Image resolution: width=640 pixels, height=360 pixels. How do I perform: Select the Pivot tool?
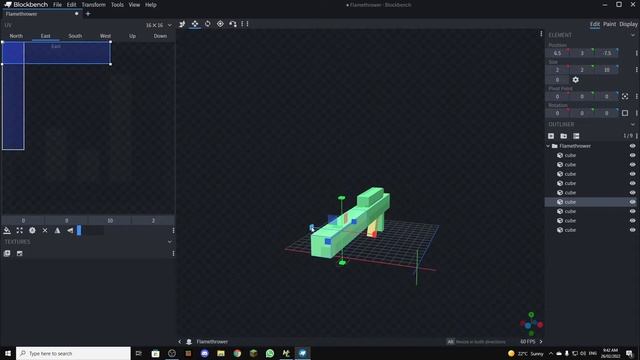tap(220, 24)
